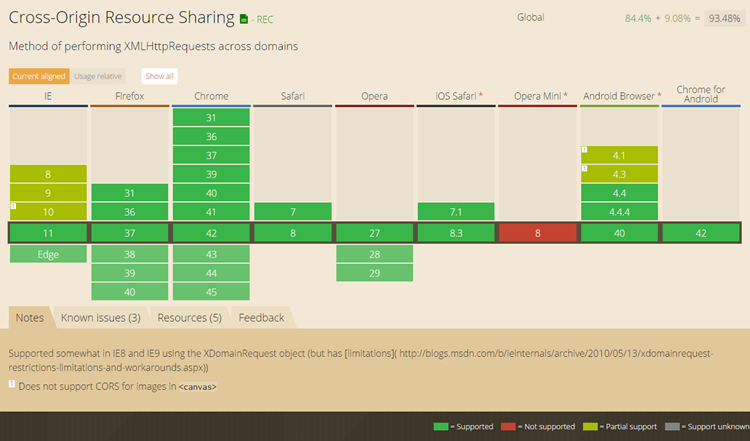Click the Cross-Origin Resource Sharing title
The width and height of the screenshot is (750, 441).
121,17
